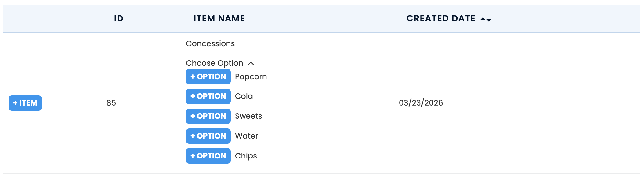
Task: Click the Sweets option label
Action: 248,116
